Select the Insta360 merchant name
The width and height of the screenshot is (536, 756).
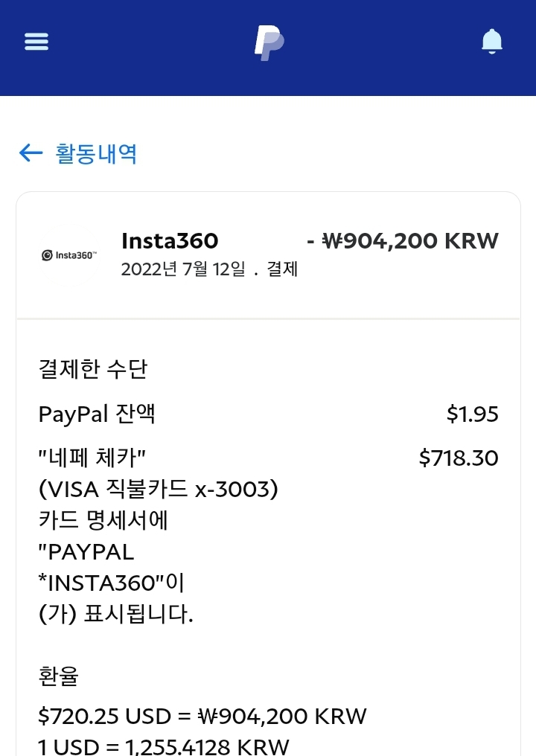170,241
